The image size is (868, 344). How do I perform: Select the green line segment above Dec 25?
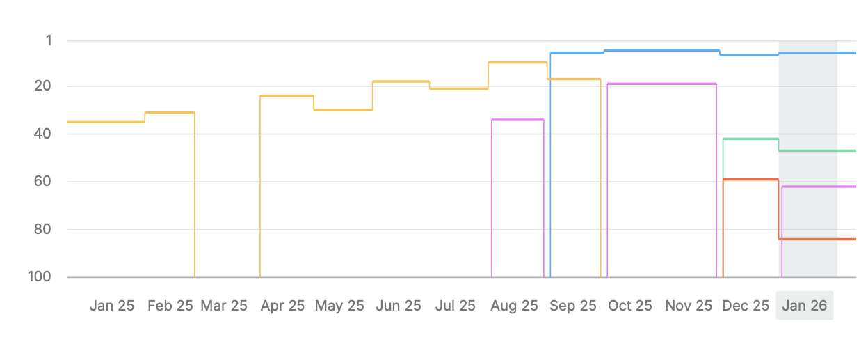[751, 139]
